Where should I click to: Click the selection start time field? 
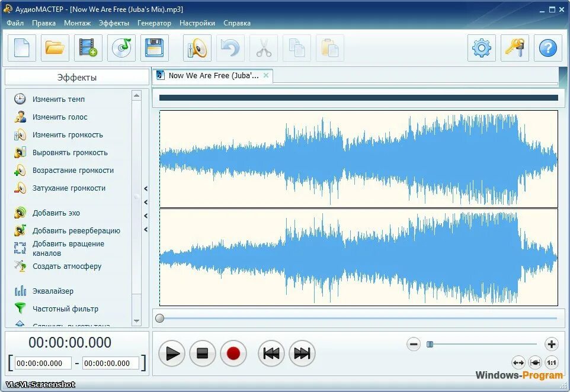44,364
